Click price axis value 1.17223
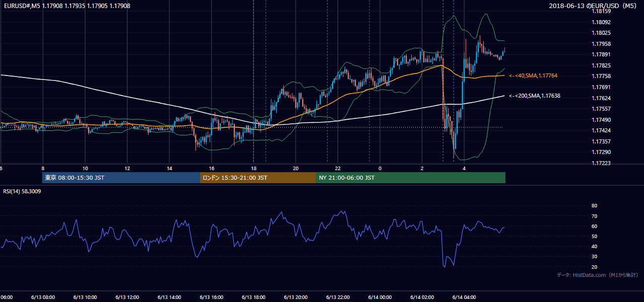The width and height of the screenshot is (644, 302). [601, 163]
